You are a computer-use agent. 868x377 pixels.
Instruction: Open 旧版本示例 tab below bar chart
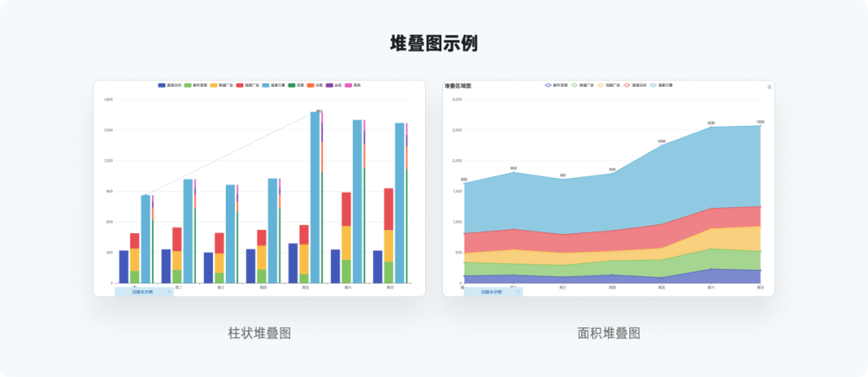[141, 292]
